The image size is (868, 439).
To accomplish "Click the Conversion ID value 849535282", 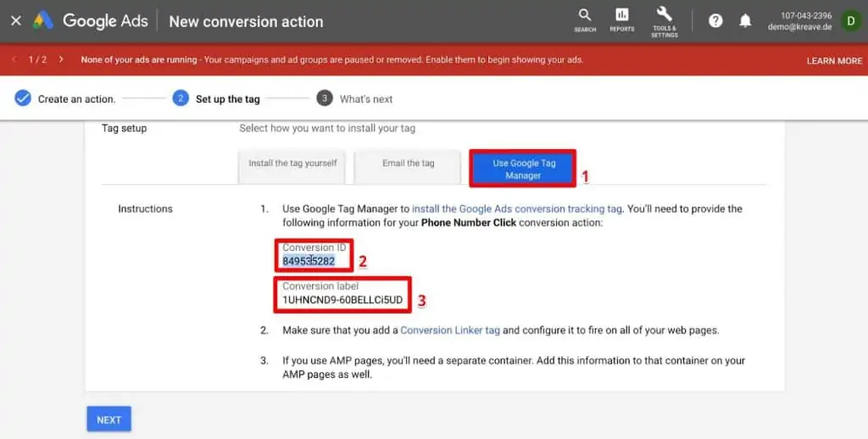I will pos(309,261).
